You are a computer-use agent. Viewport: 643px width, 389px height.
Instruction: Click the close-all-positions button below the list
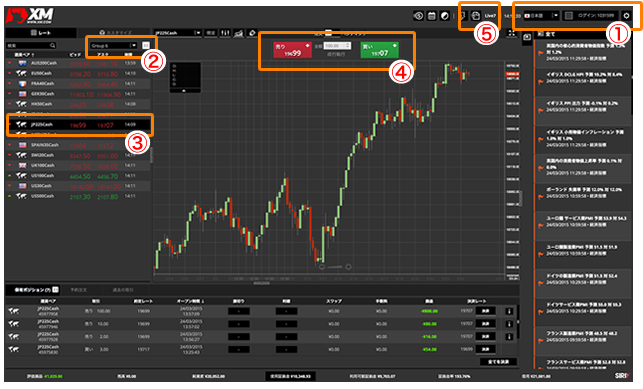(498, 362)
